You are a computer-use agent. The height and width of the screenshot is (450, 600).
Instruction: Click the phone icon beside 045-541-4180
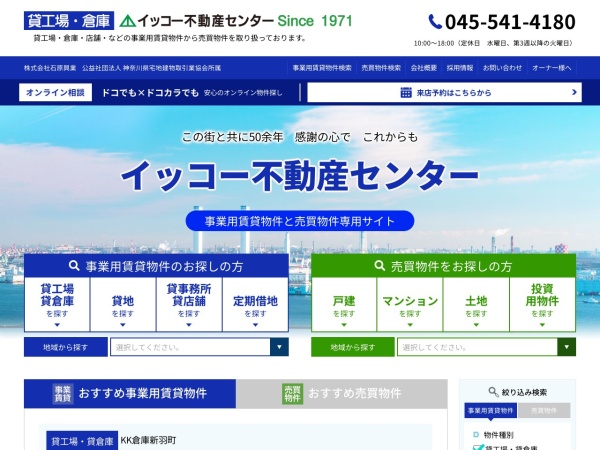pyautogui.click(x=435, y=22)
